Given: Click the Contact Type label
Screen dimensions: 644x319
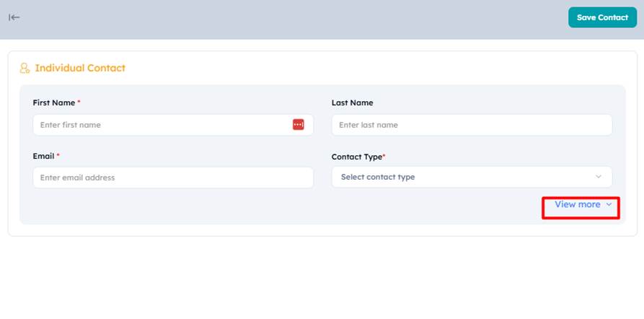Looking at the screenshot, I should coord(357,157).
